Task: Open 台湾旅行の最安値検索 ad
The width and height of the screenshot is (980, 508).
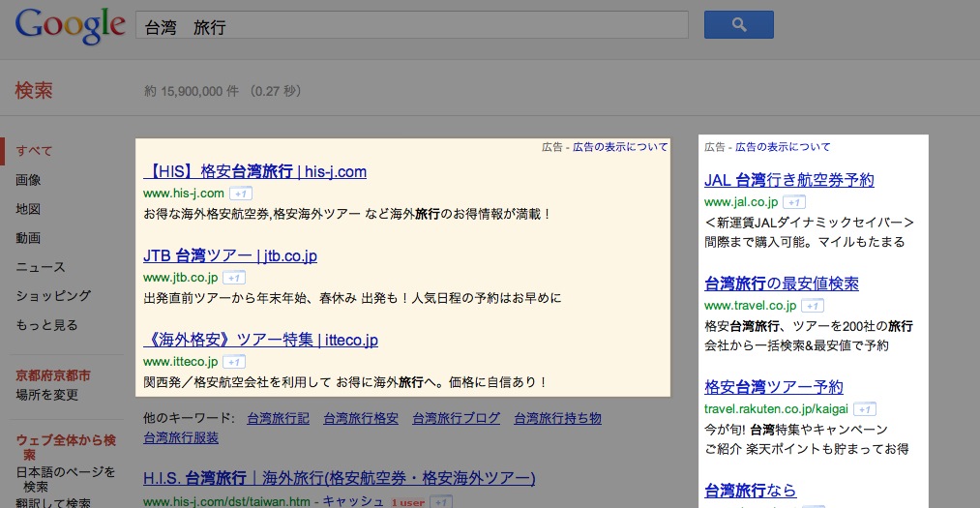Action: [x=782, y=284]
